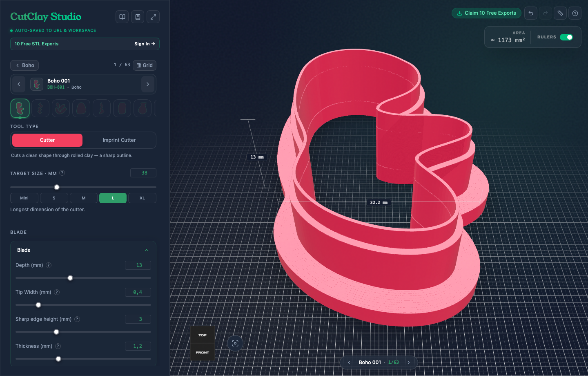The image size is (588, 376).
Task: Show help for Tip Width (mm)
Action: [x=57, y=292]
